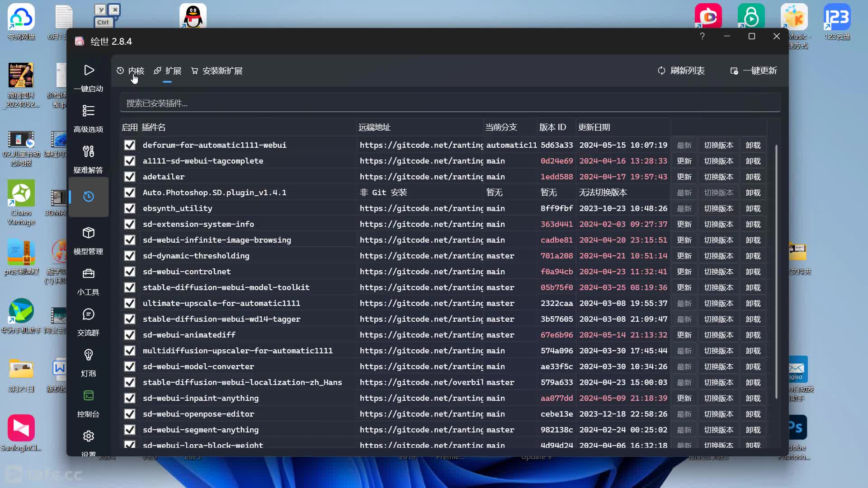Toggle ebsynth_utility enable checkbox
Screen dimensions: 868x488
(x=130, y=208)
